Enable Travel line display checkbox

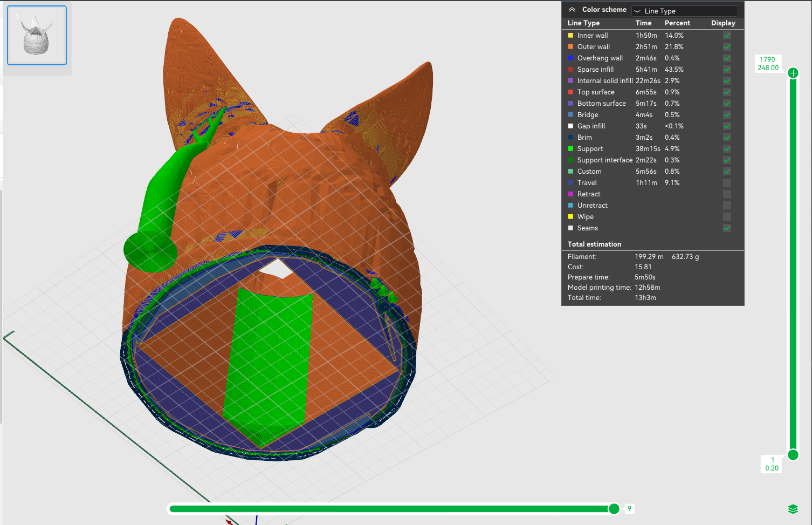click(x=727, y=183)
